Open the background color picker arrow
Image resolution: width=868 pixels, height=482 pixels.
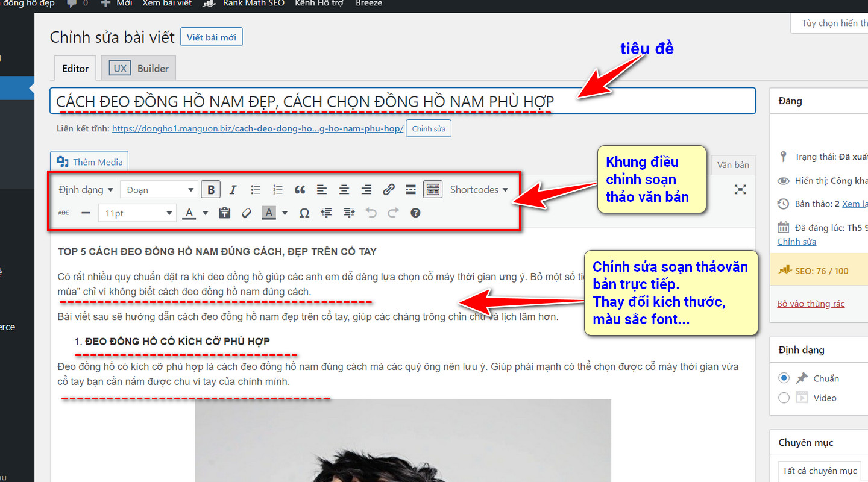click(285, 213)
